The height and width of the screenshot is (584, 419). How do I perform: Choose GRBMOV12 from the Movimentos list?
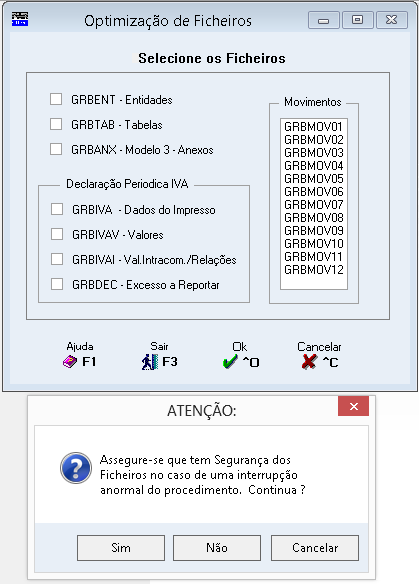pos(314,270)
